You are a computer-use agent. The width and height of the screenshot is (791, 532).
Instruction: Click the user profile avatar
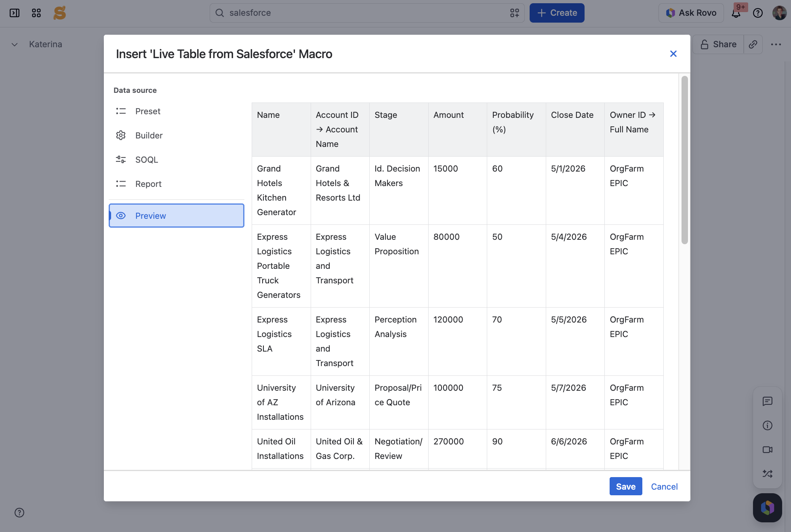point(780,13)
